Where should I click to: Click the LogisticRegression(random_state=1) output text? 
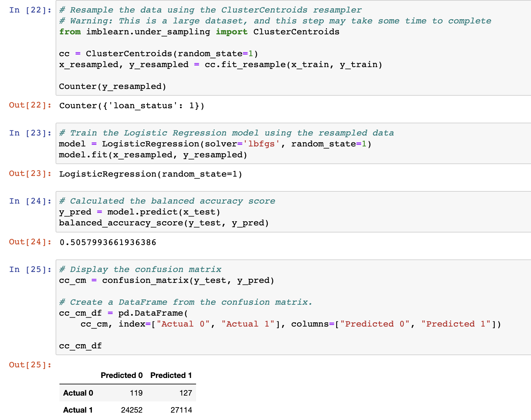point(151,174)
